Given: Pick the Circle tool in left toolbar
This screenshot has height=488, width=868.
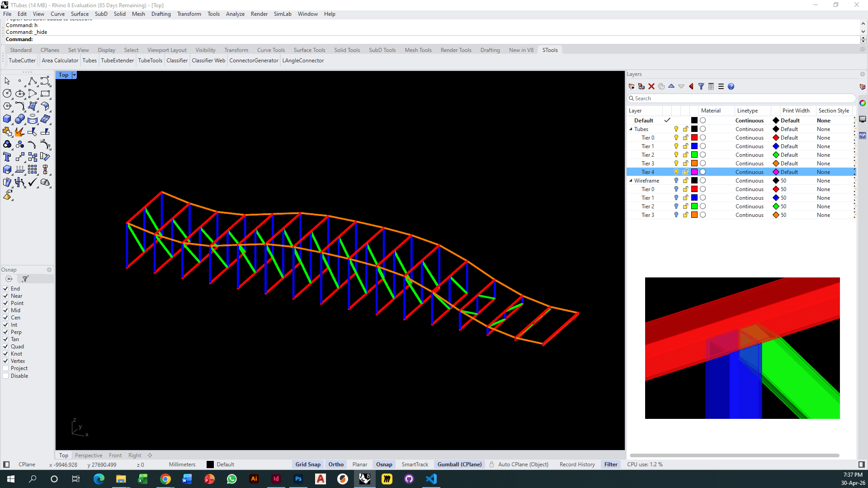Looking at the screenshot, I should tap(7, 94).
